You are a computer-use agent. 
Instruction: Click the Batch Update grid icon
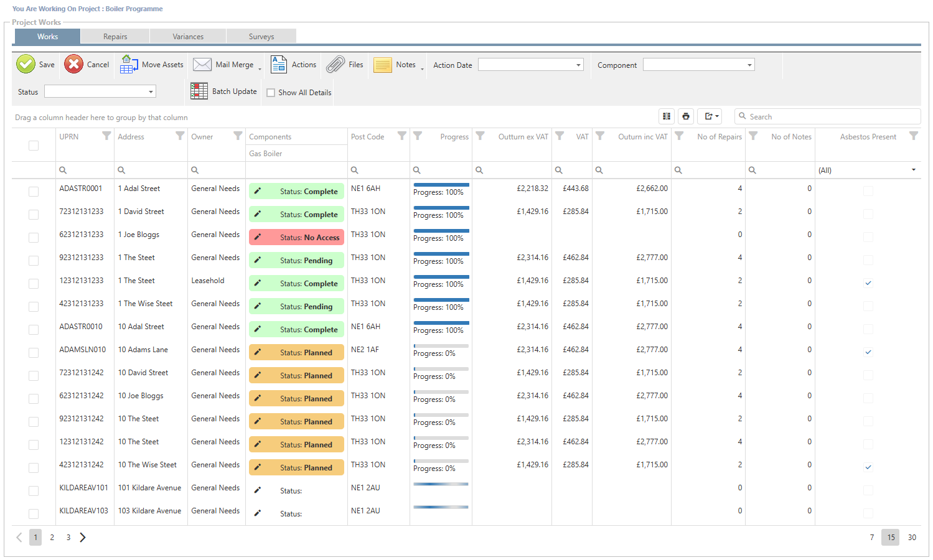[x=199, y=91]
